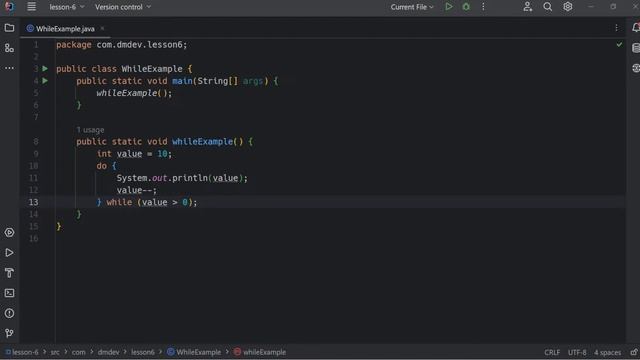Open the Build hammer tool window

pyautogui.click(x=9, y=273)
